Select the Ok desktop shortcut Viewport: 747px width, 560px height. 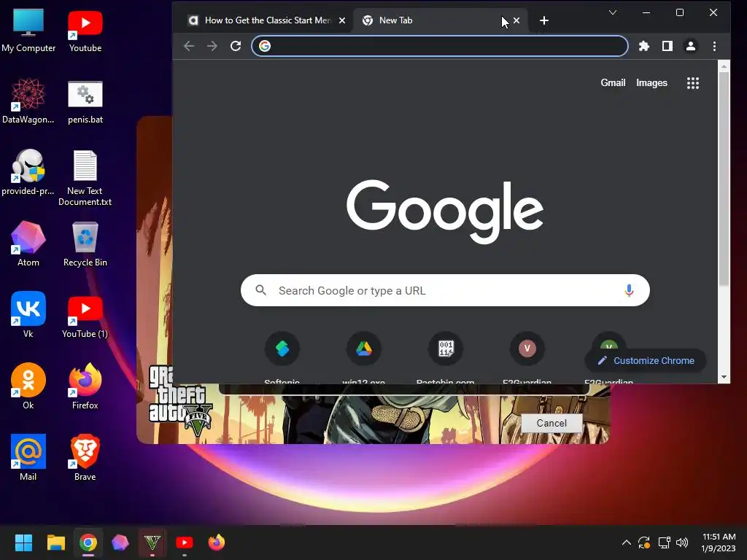pos(28,386)
